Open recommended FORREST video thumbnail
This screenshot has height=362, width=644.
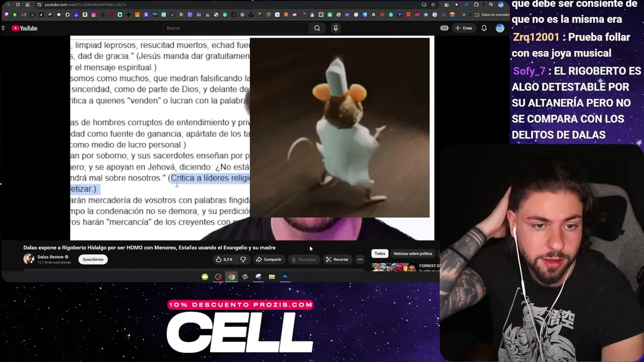tap(394, 267)
